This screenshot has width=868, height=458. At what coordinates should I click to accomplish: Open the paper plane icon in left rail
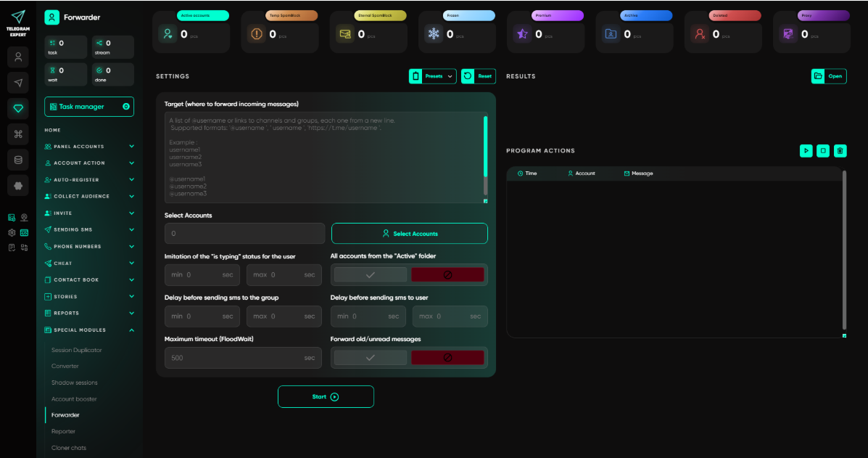click(x=18, y=83)
